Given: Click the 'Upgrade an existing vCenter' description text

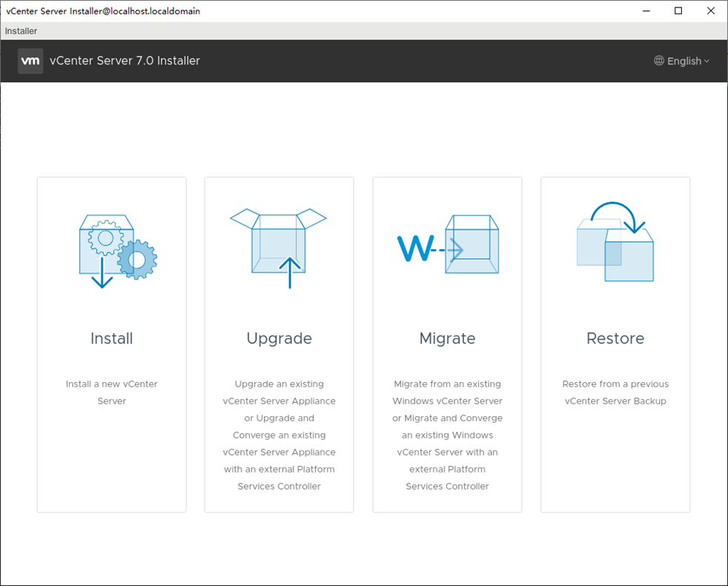Looking at the screenshot, I should (279, 435).
